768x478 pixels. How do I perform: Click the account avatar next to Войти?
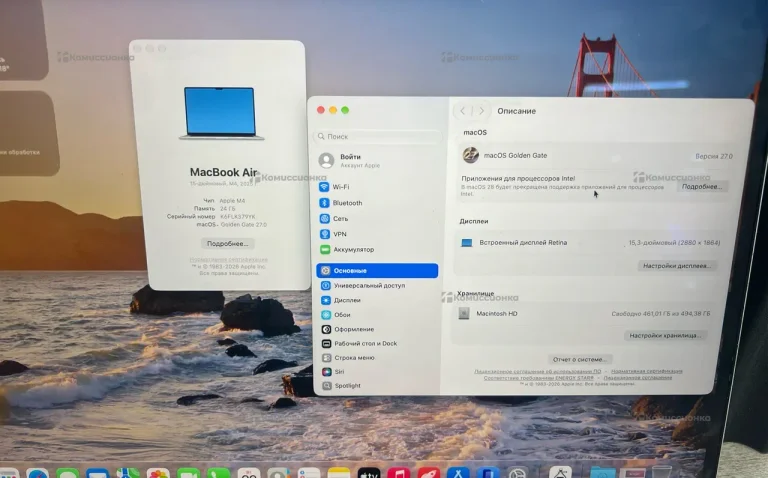pyautogui.click(x=326, y=160)
